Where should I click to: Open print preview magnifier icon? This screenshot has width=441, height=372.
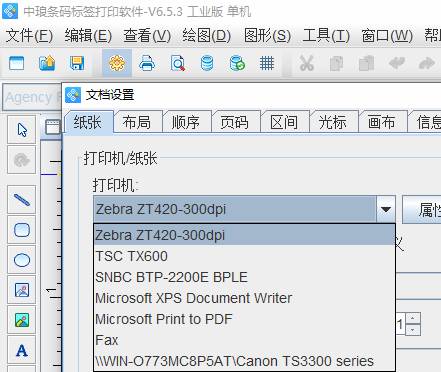177,63
